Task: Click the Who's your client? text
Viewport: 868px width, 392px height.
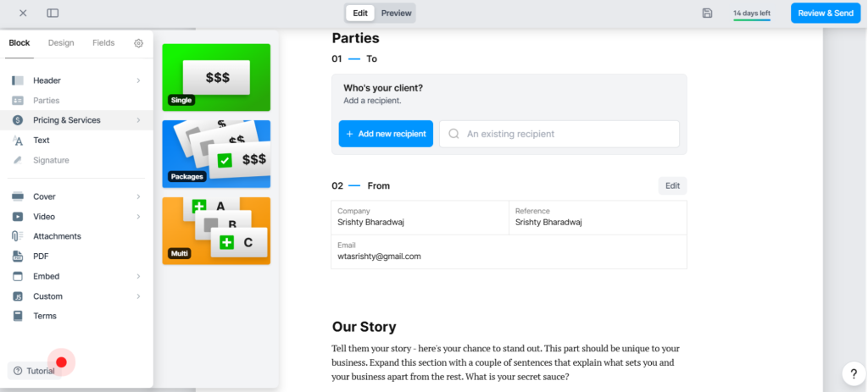Action: [x=383, y=88]
